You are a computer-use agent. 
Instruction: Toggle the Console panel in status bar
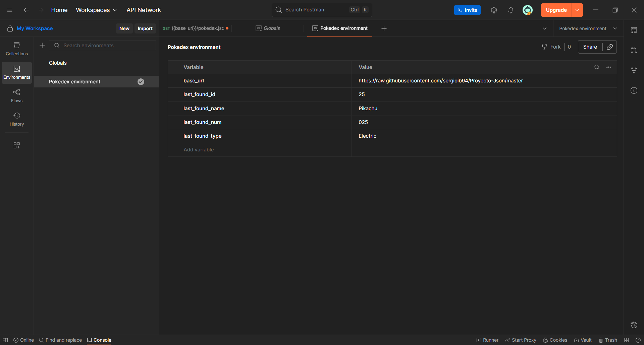[x=99, y=340]
